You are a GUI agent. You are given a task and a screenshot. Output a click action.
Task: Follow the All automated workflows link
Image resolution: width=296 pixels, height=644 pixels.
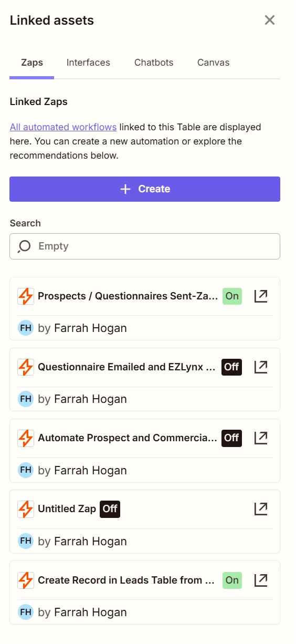[63, 127]
